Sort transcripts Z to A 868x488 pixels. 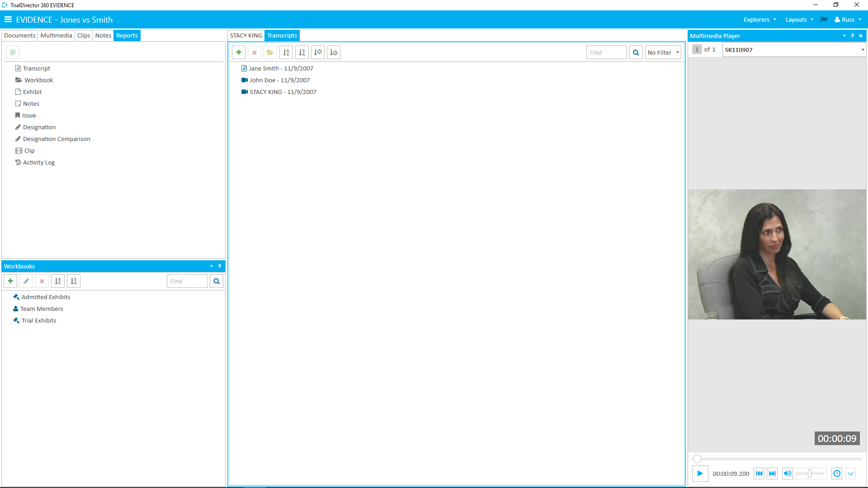click(x=302, y=52)
